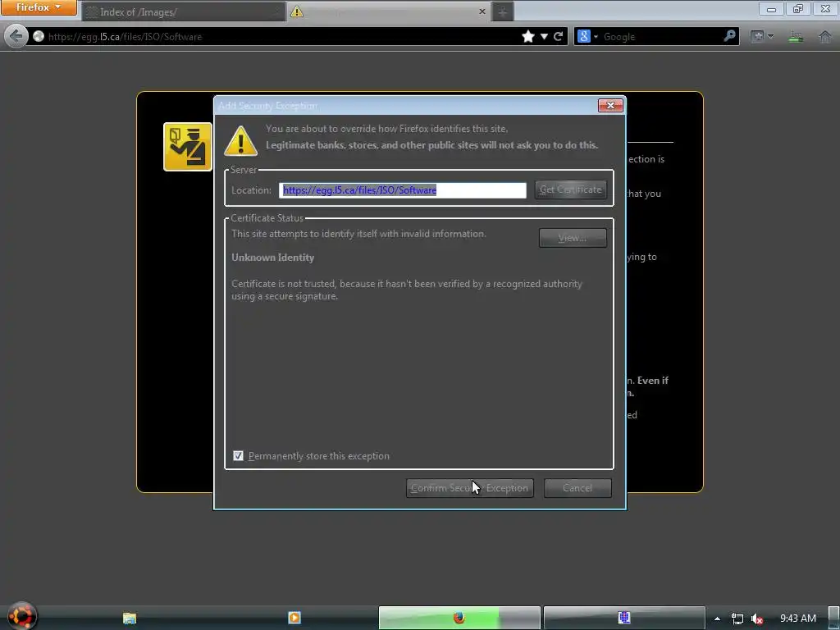Open the muted volume tray icon
Image resolution: width=840 pixels, height=630 pixels.
[757, 619]
